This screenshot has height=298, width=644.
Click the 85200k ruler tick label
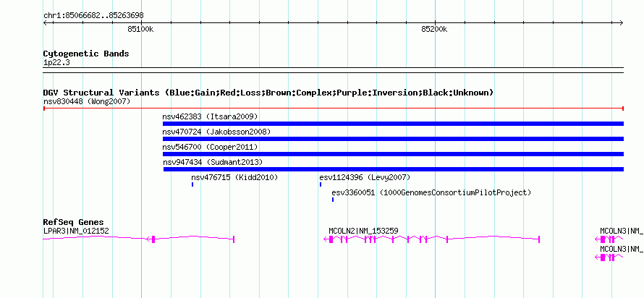click(x=435, y=29)
